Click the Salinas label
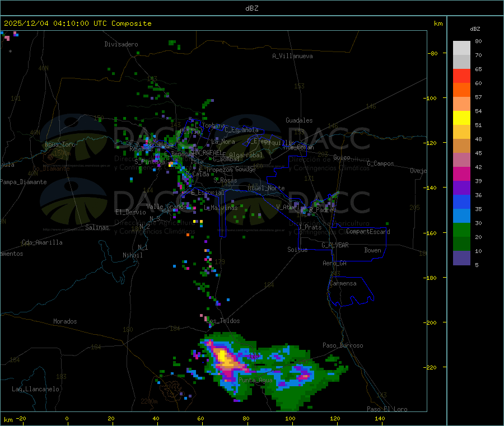The height and width of the screenshot is (426, 504). (x=97, y=227)
